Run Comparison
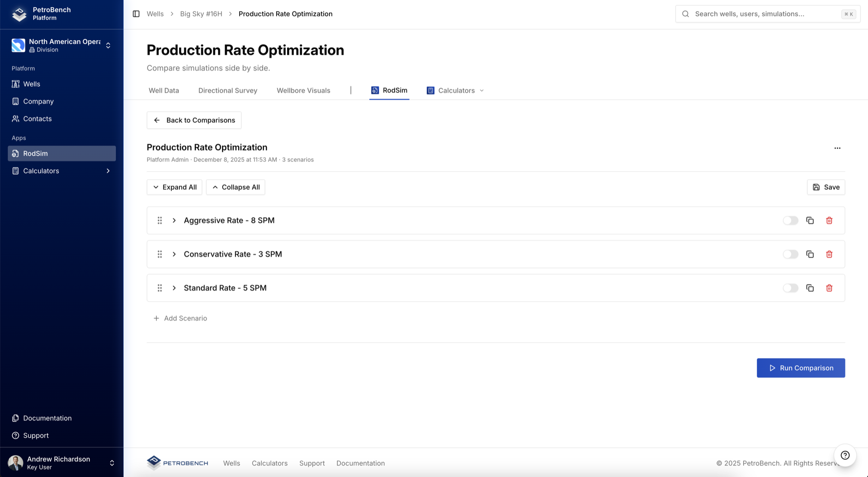 pos(801,368)
